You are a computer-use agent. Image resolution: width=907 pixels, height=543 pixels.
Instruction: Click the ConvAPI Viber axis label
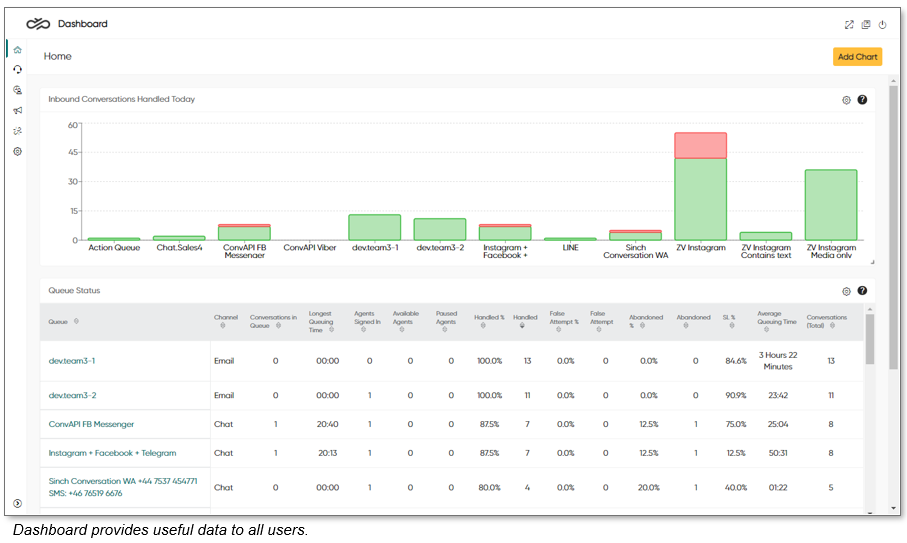pos(309,248)
